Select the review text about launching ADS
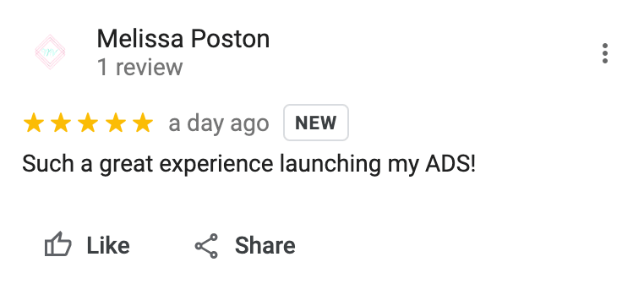 [248, 164]
